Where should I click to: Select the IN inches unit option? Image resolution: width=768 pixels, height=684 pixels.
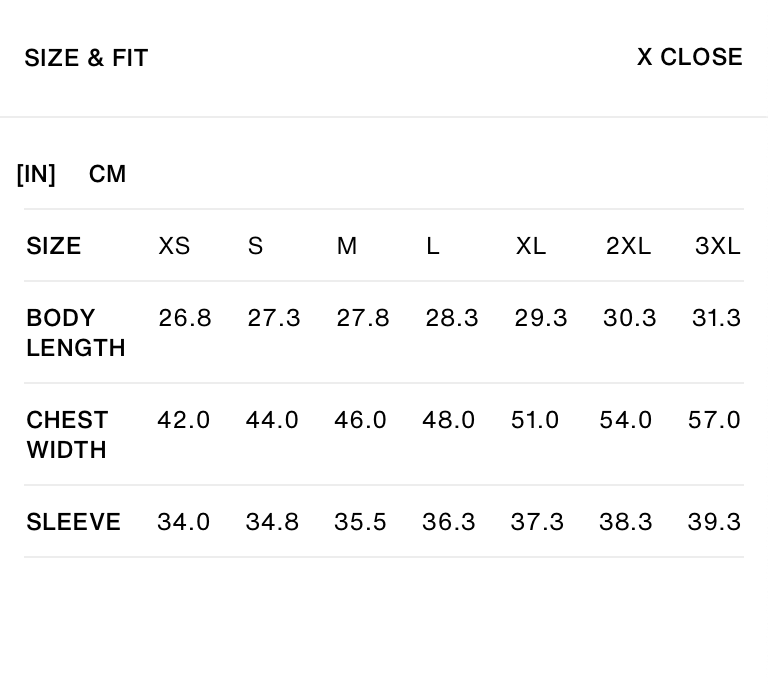[36, 174]
